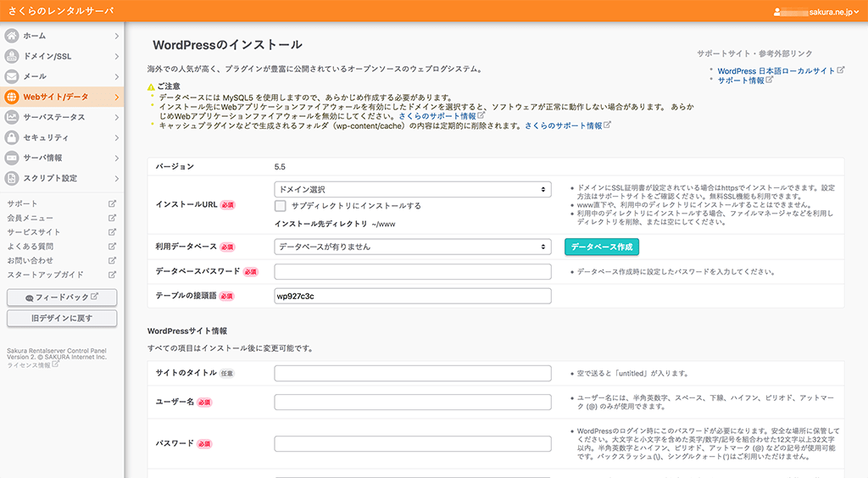Open さくらのサポート情報 link about firewall
The image size is (868, 478).
pyautogui.click(x=437, y=116)
